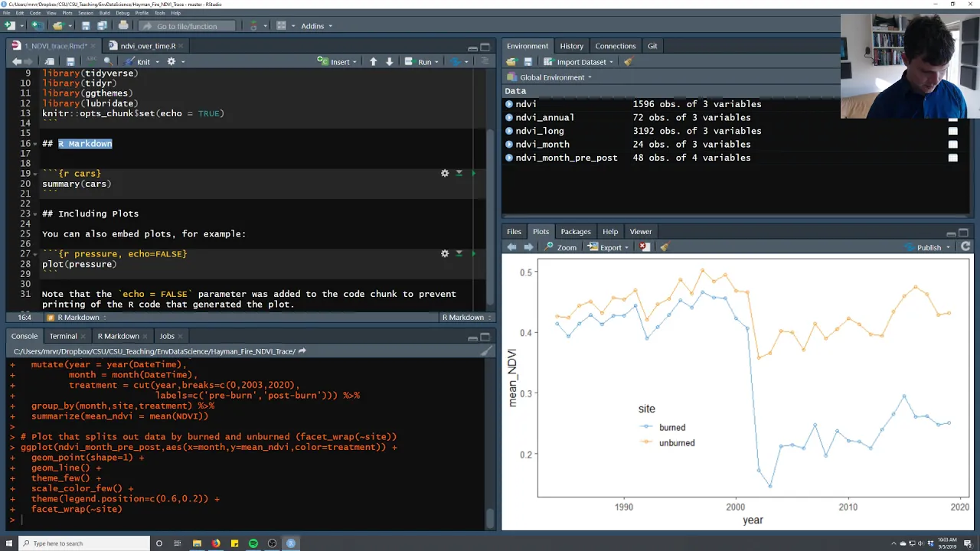Go to next chunk with down arrow
The image size is (980, 551).
(x=389, y=62)
